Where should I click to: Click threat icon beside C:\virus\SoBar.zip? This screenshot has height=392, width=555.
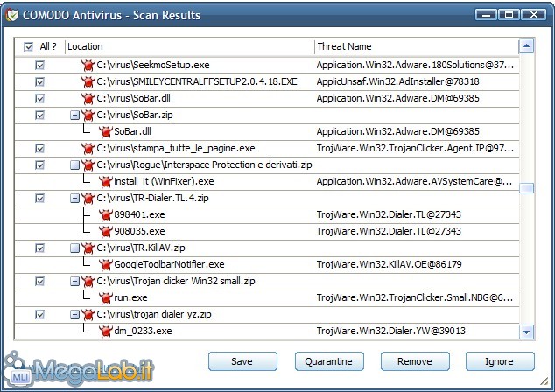(x=88, y=115)
